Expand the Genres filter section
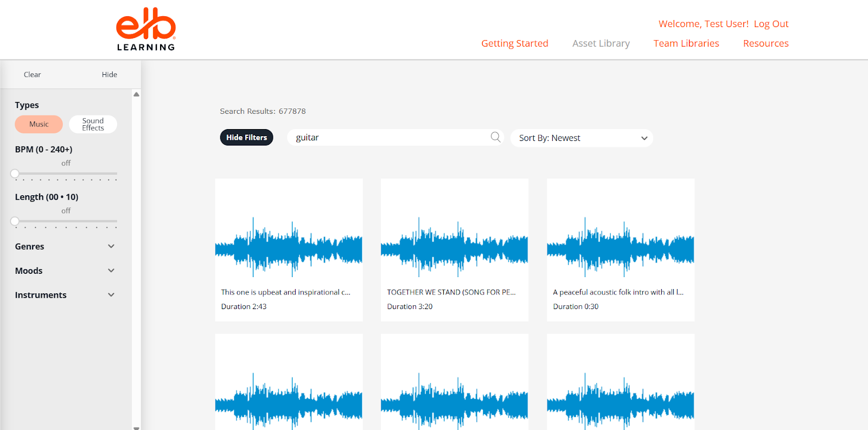Image resolution: width=868 pixels, height=430 pixels. pos(65,246)
